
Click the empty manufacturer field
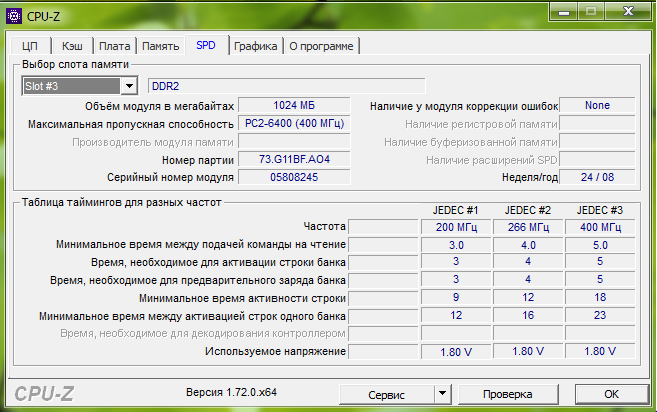point(294,141)
